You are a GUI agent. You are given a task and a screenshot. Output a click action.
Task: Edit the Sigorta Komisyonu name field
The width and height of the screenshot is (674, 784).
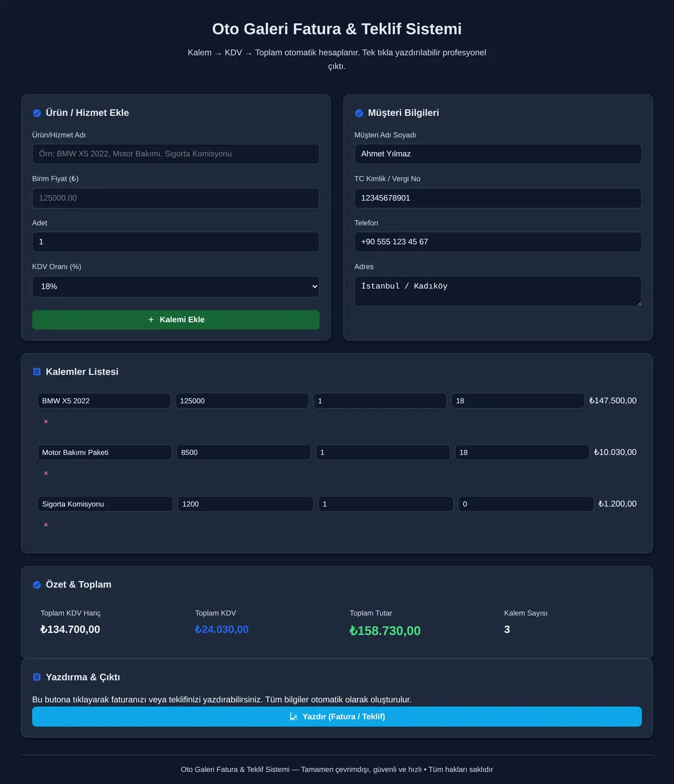[105, 504]
